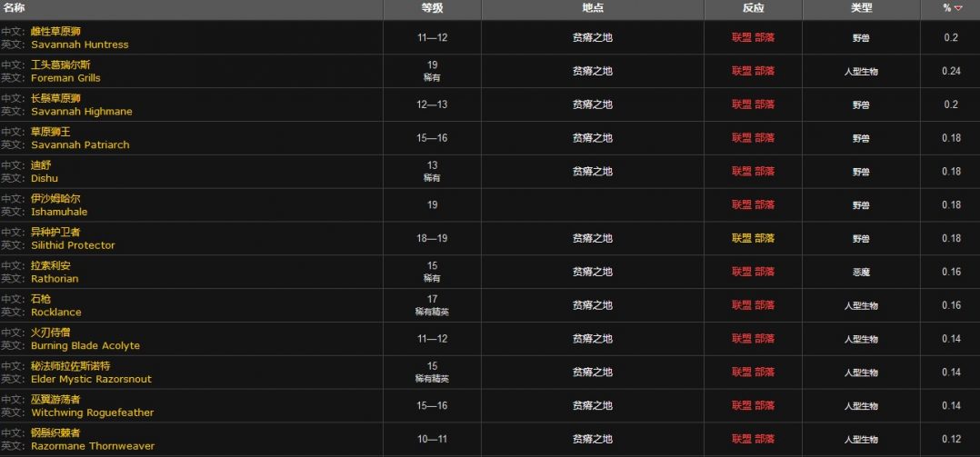Open Savannah Huntress link

(80, 45)
